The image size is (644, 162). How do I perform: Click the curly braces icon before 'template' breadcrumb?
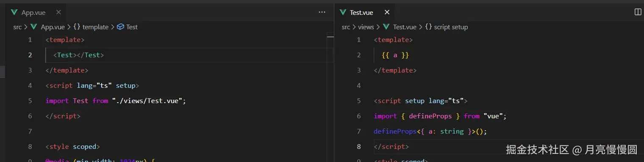pyautogui.click(x=77, y=27)
